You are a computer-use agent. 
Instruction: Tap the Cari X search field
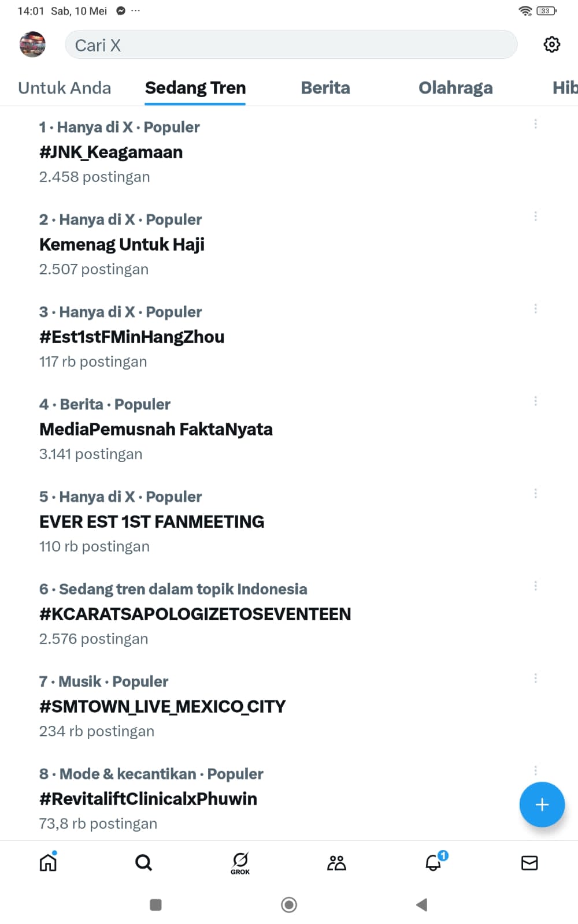coord(291,45)
